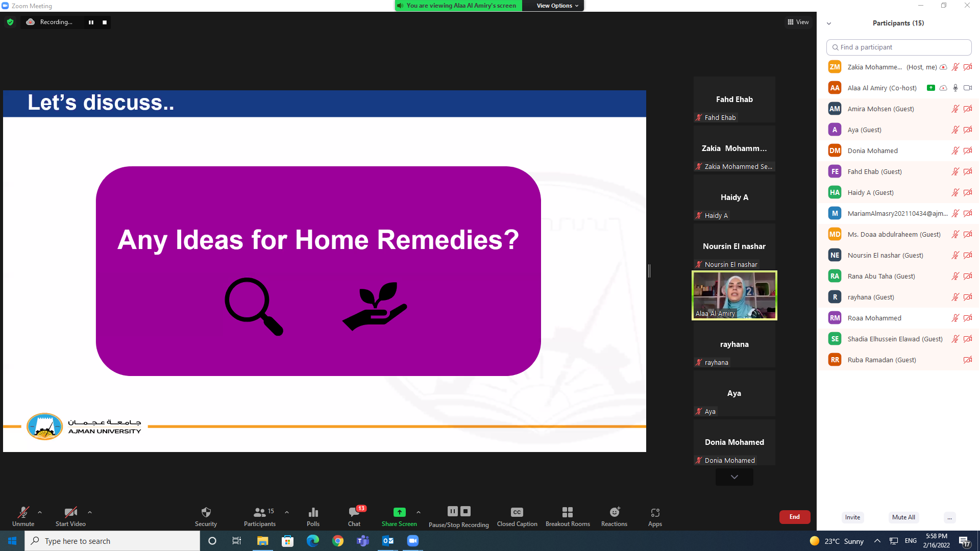Show more video tiles down arrow

[x=734, y=477]
